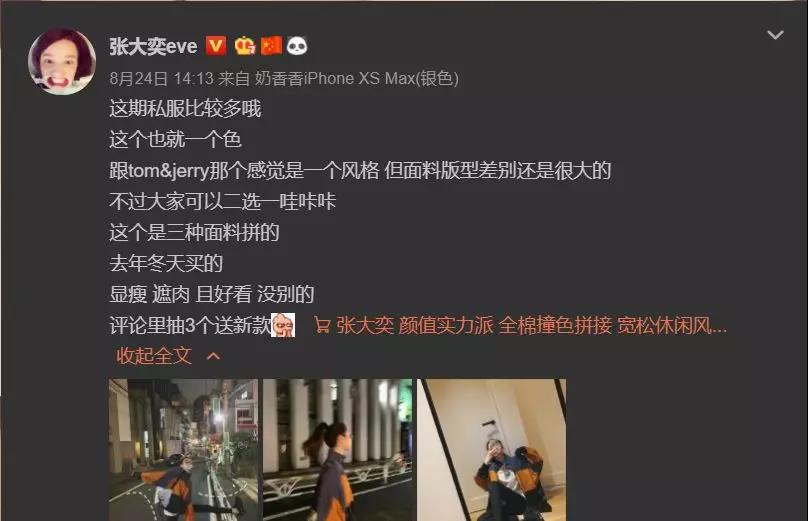Click the source 奶香香iPhone XS Max(银色)
The height and width of the screenshot is (521, 808).
coord(357,78)
